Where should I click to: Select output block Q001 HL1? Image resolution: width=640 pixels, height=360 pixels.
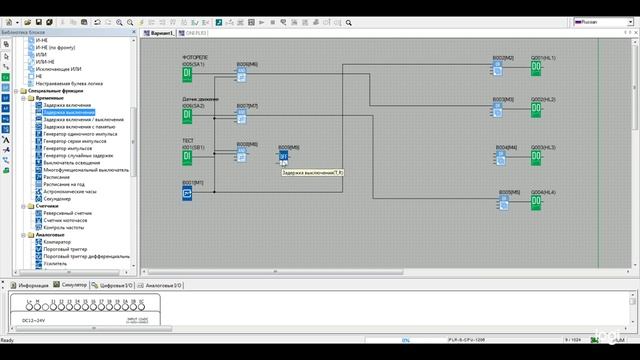(536, 68)
